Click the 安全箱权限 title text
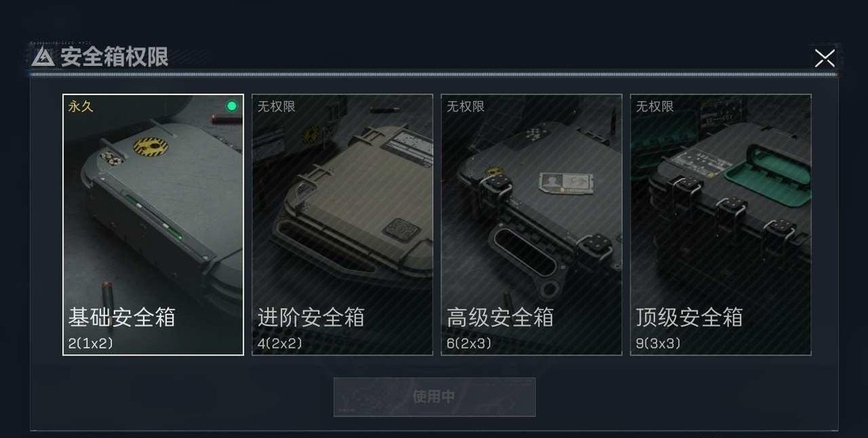This screenshot has width=868, height=438. pyautogui.click(x=114, y=57)
